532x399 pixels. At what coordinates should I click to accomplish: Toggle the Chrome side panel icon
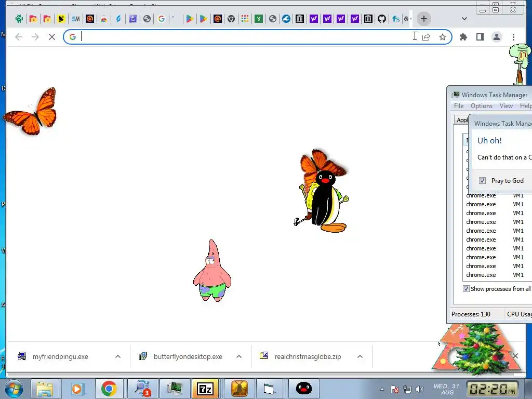[x=480, y=37]
